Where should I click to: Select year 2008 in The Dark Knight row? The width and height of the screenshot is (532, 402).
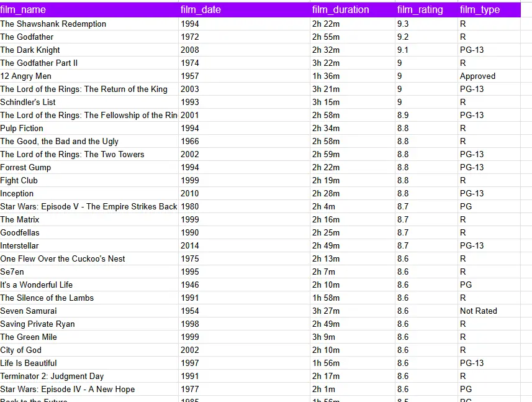click(245, 50)
